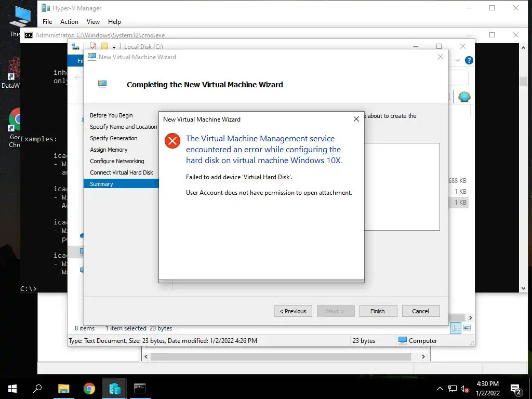Click the teal shell icon in Explorer
Viewport: 532px width, 399px height.
pyautogui.click(x=464, y=97)
